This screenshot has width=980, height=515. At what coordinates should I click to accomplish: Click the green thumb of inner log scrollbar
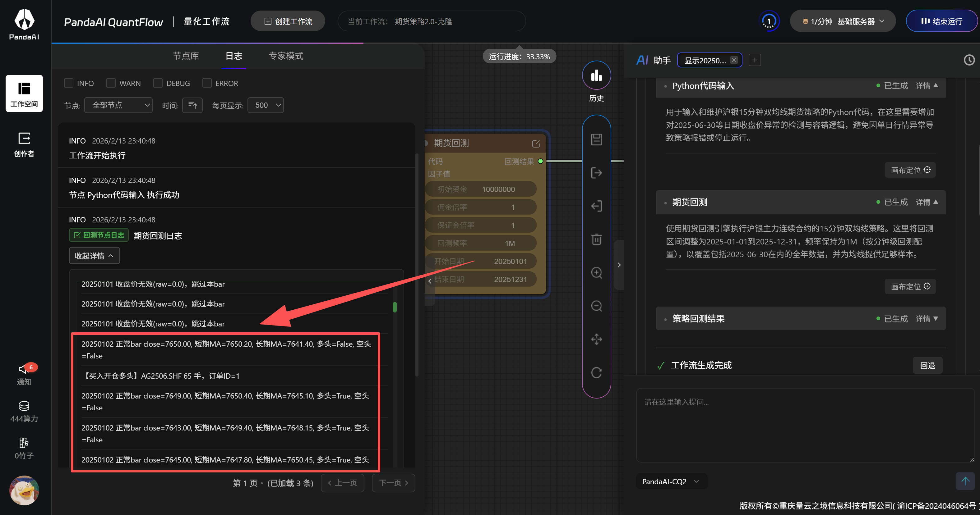395,307
